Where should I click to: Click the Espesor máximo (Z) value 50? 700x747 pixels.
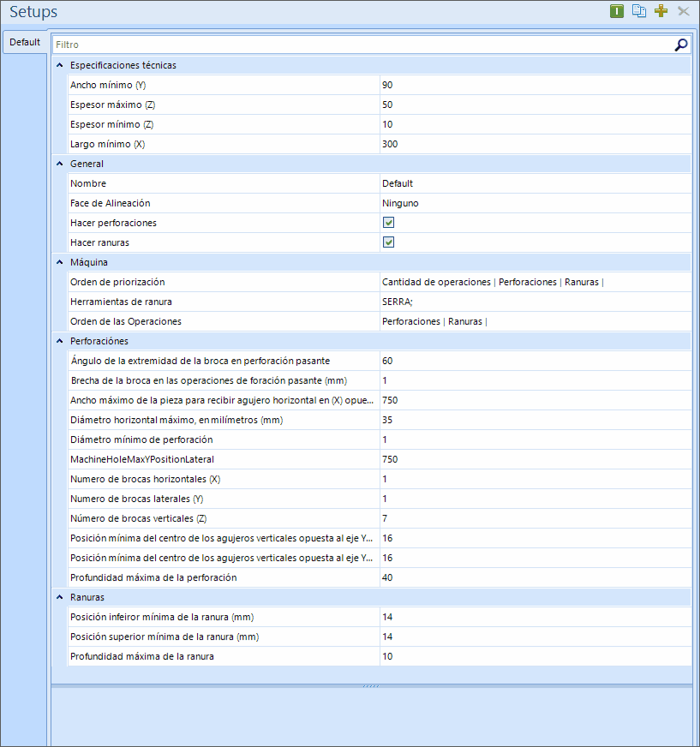point(535,105)
